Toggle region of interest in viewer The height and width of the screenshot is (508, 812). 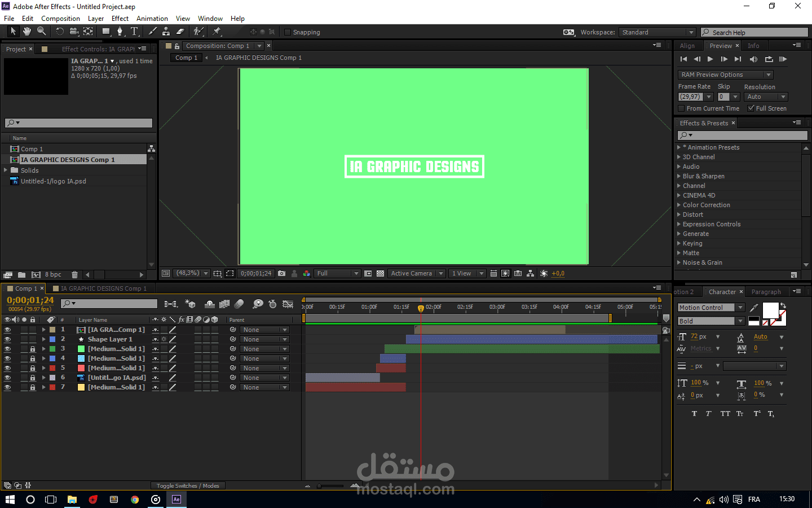point(368,273)
